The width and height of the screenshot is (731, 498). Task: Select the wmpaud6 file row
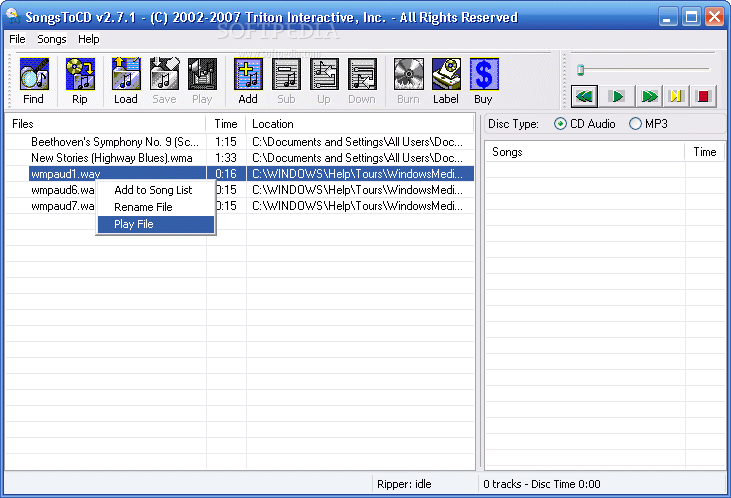point(62,190)
